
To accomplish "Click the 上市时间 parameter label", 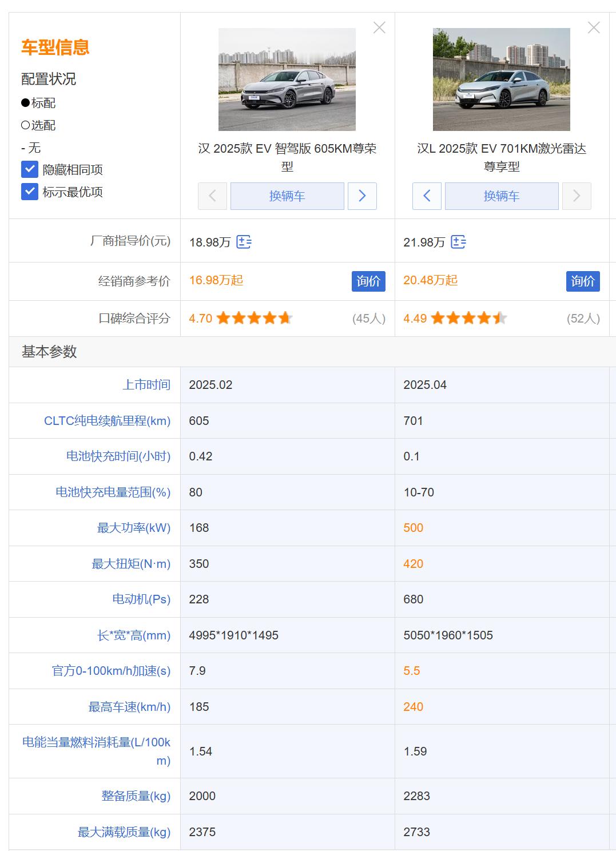I will pyautogui.click(x=146, y=385).
